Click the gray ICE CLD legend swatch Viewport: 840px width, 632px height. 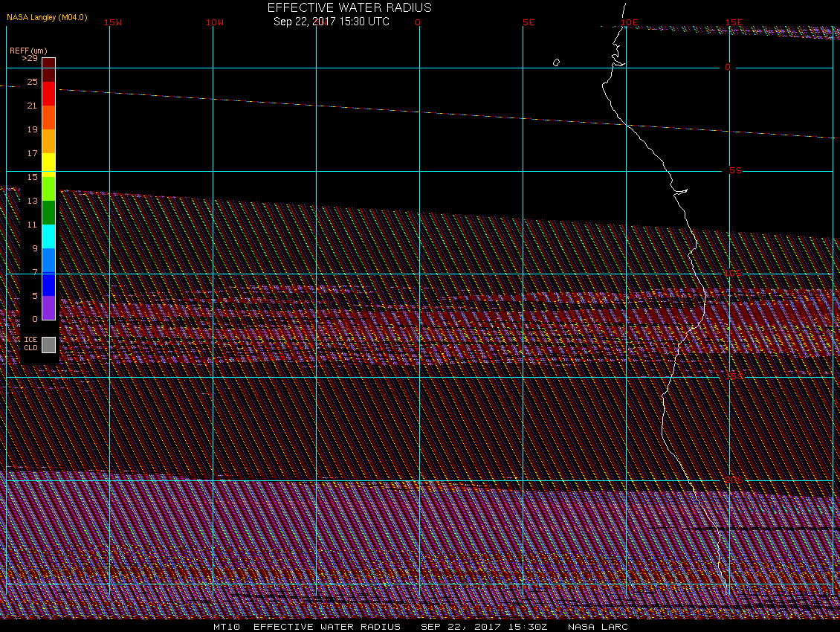(x=48, y=344)
